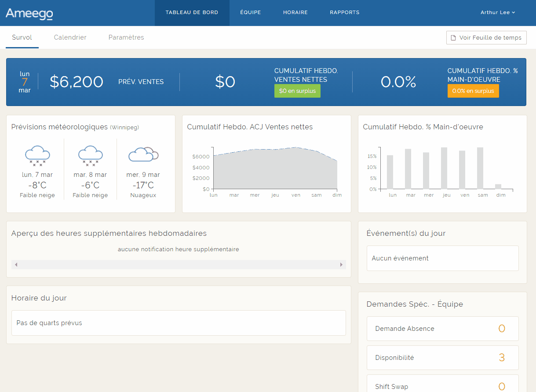Click Wednesday's cloudy weather icon
This screenshot has height=392, width=536.
[143, 154]
